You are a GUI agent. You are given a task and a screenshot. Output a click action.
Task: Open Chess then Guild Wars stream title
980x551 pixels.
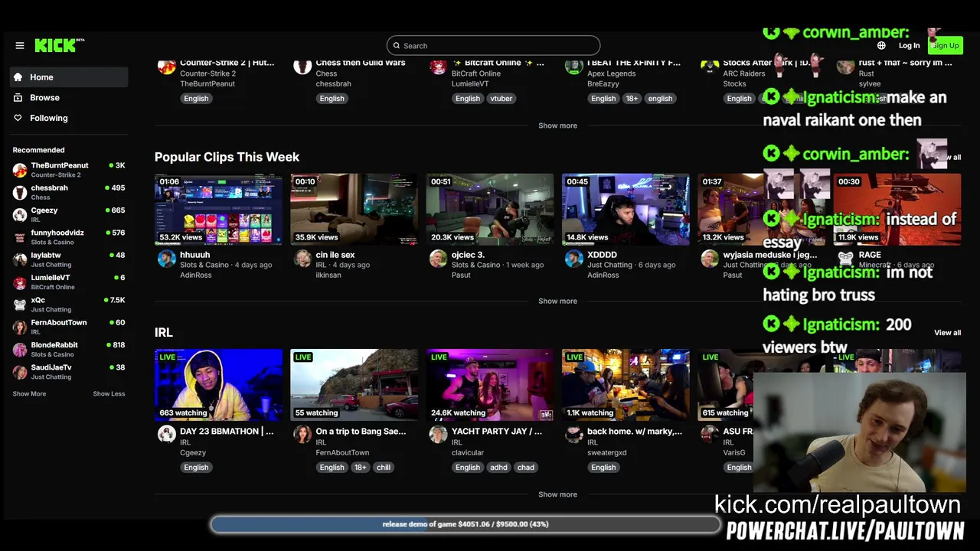(x=360, y=63)
